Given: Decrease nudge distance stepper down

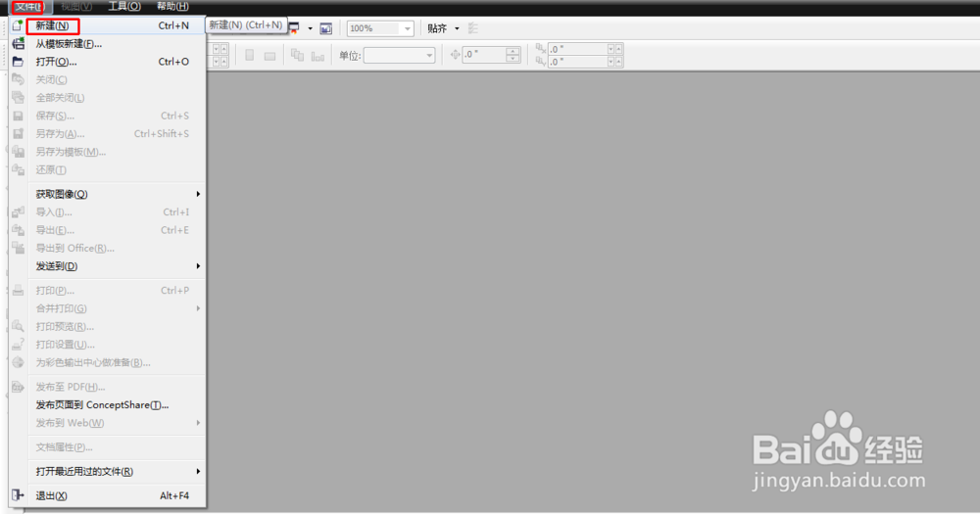Looking at the screenshot, I should point(513,59).
